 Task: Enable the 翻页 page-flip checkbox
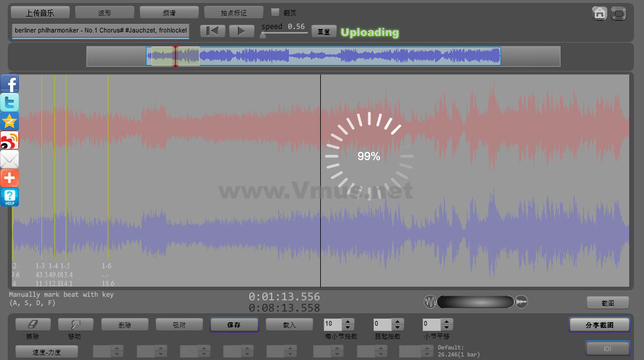pos(275,12)
